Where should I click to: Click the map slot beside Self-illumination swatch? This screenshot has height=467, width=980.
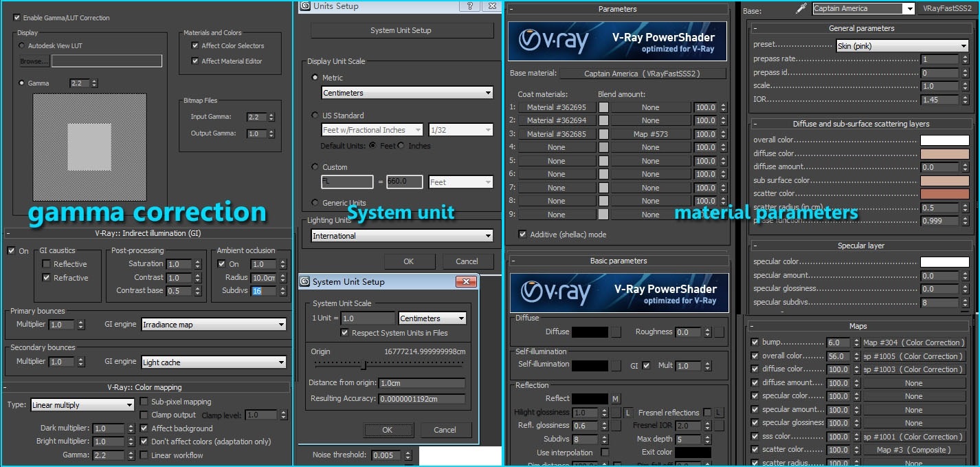[x=616, y=366]
